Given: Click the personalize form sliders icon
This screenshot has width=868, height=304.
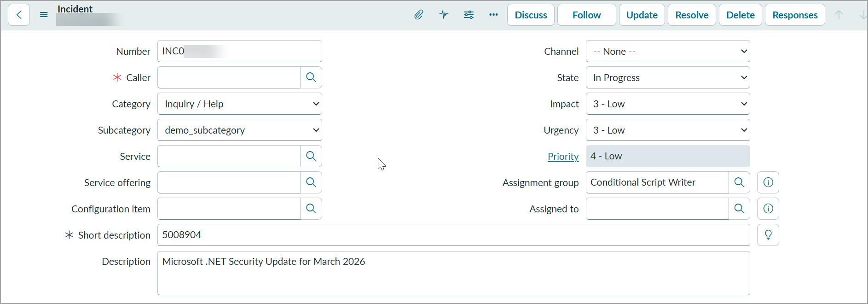Looking at the screenshot, I should point(469,15).
